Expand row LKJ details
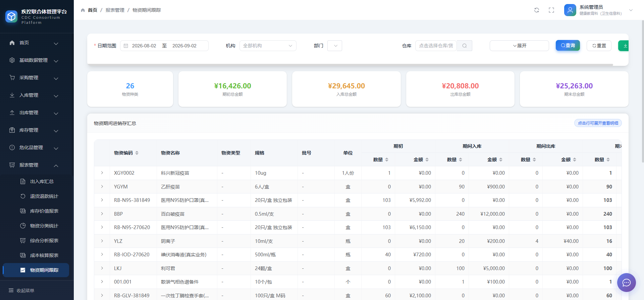The width and height of the screenshot is (644, 300). (x=102, y=268)
